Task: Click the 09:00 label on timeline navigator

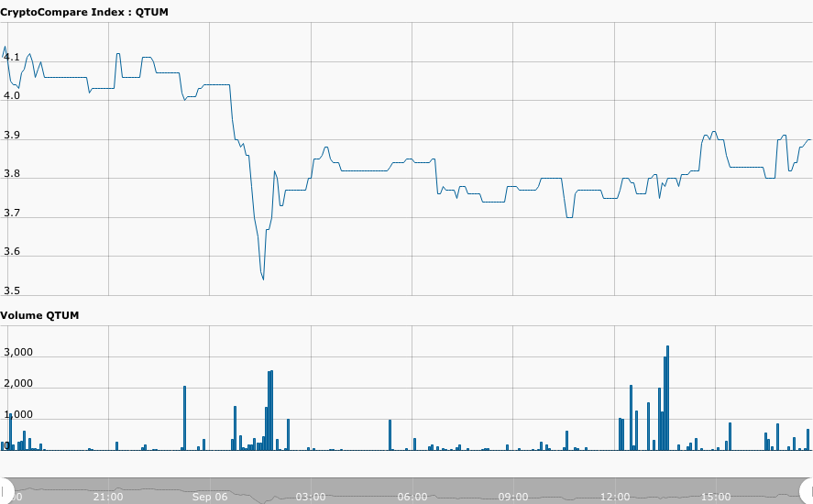Action: point(513,497)
